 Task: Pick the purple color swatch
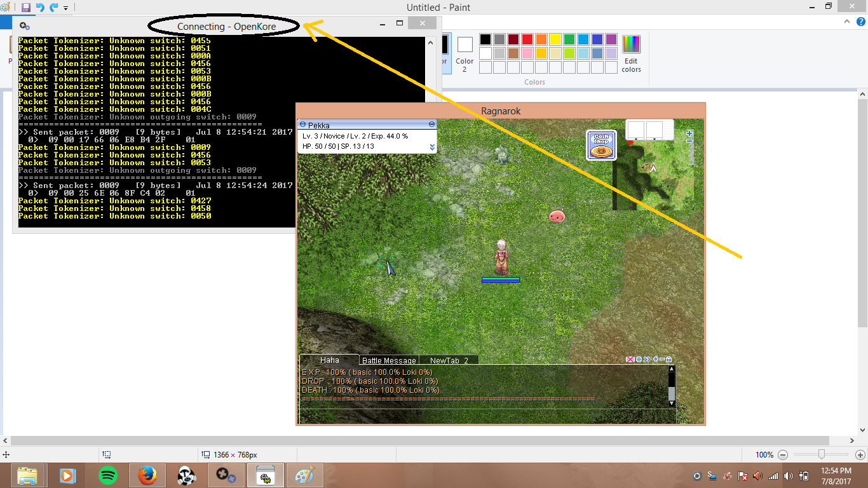tap(611, 39)
